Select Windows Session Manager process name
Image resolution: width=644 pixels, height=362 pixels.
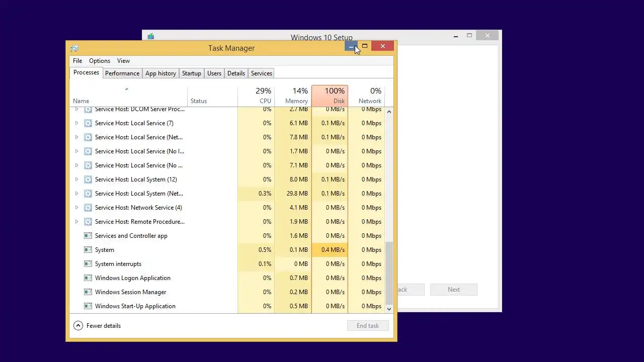click(x=130, y=292)
